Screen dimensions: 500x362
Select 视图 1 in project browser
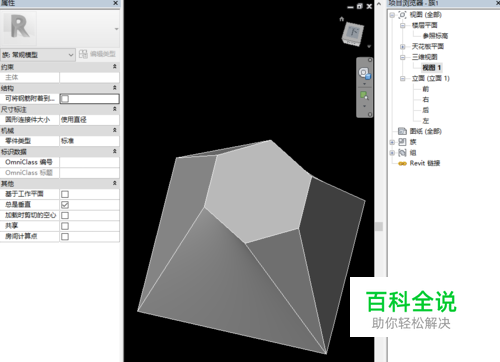(x=432, y=68)
